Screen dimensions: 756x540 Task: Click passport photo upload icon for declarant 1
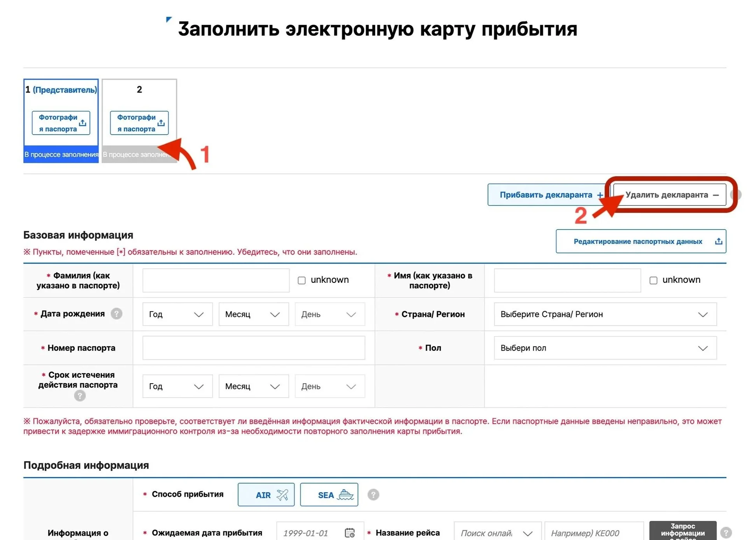coord(82,123)
